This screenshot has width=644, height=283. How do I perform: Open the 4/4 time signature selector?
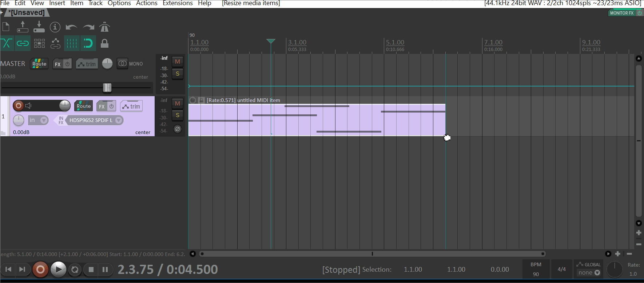pyautogui.click(x=562, y=269)
